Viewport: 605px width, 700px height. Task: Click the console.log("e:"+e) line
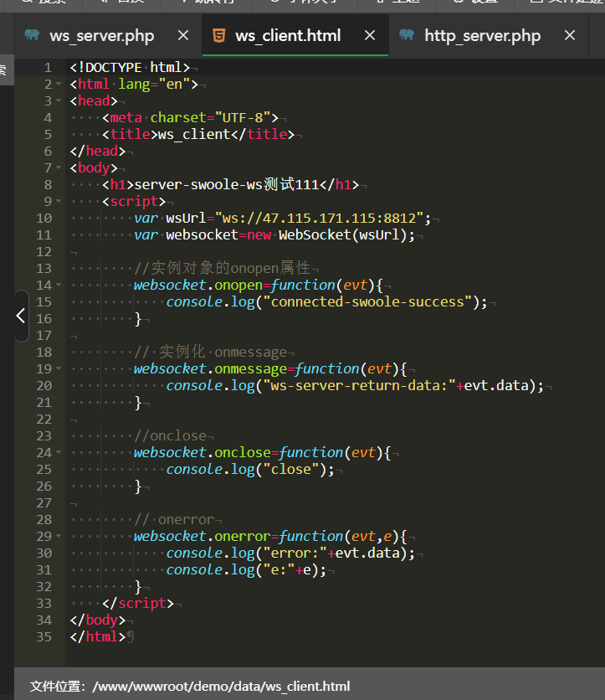tap(246, 569)
